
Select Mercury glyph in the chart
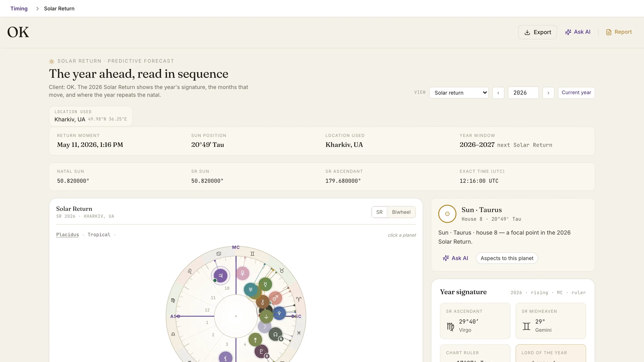(265, 284)
